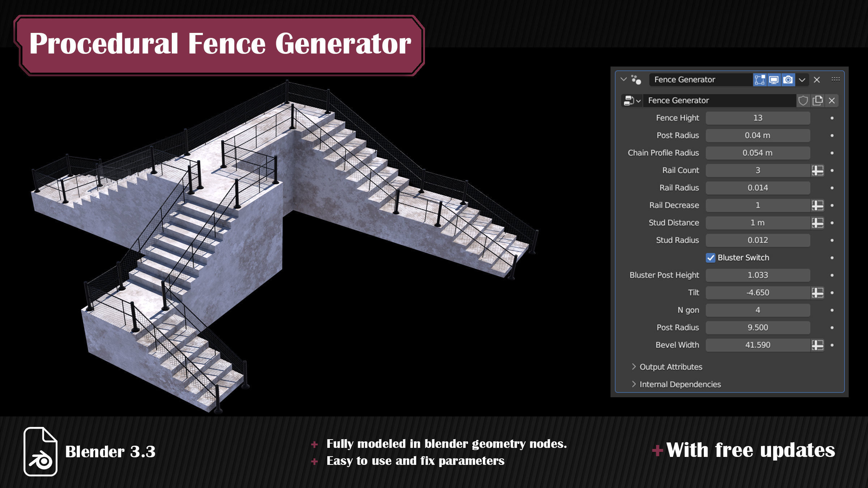Toggle modifier display in edit mode
The width and height of the screenshot is (868, 488).
(760, 80)
